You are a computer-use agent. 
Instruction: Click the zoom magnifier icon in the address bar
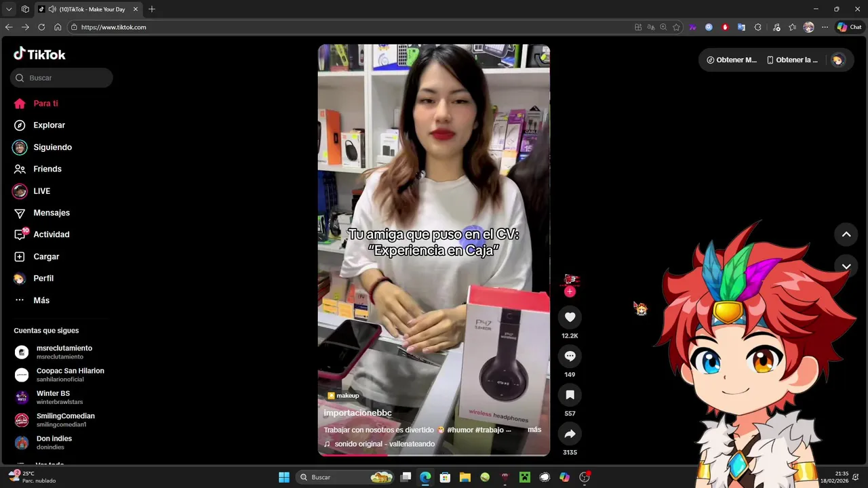pos(663,27)
